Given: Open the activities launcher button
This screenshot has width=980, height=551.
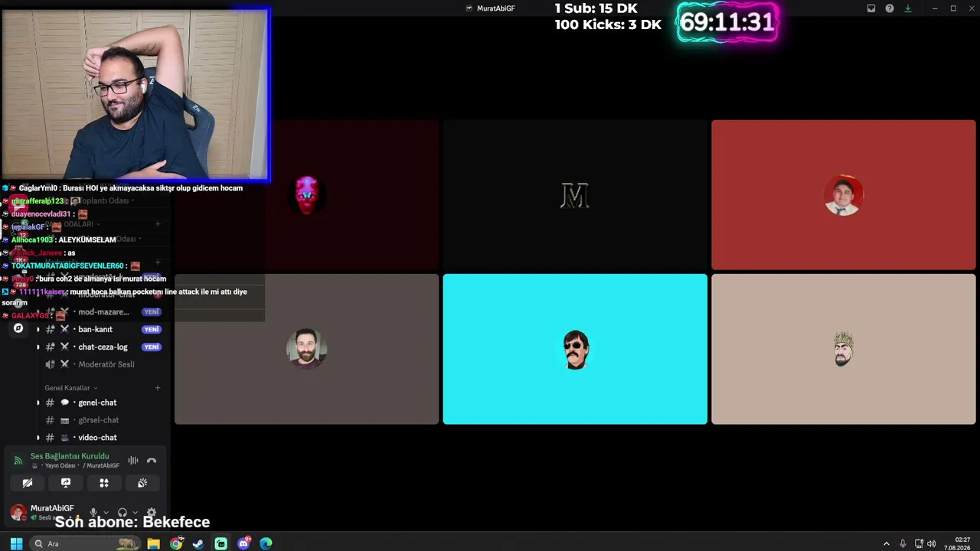Looking at the screenshot, I should [104, 483].
